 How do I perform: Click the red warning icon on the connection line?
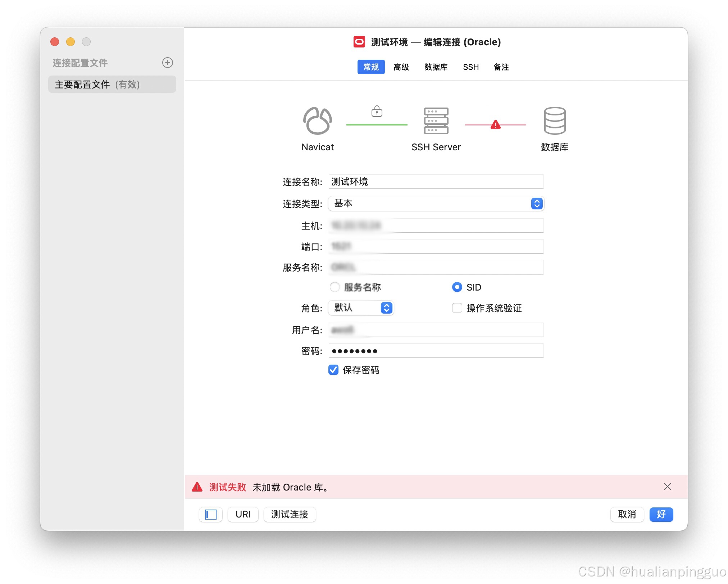point(496,124)
